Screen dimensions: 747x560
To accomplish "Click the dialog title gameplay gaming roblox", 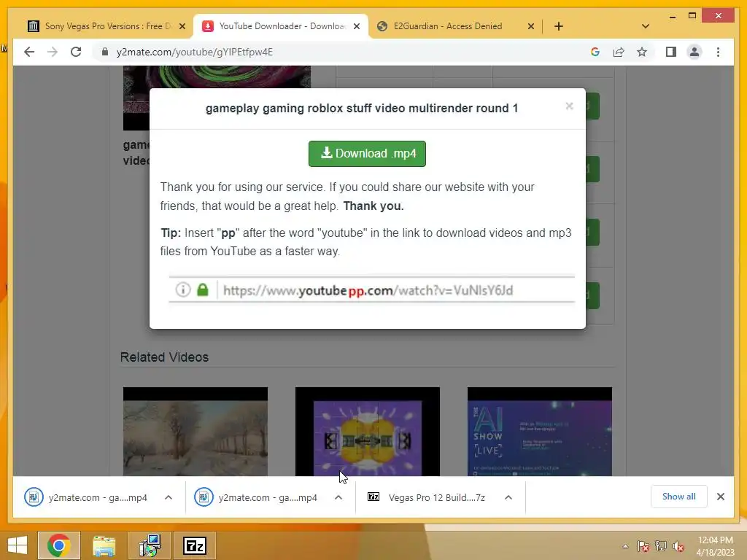I will tap(362, 108).
